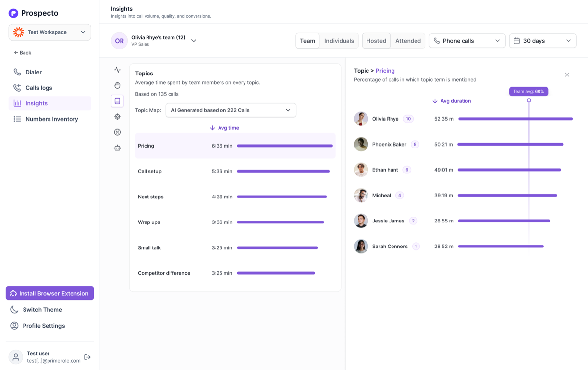Select the robot bot insights icon
The image size is (588, 370).
click(x=117, y=148)
